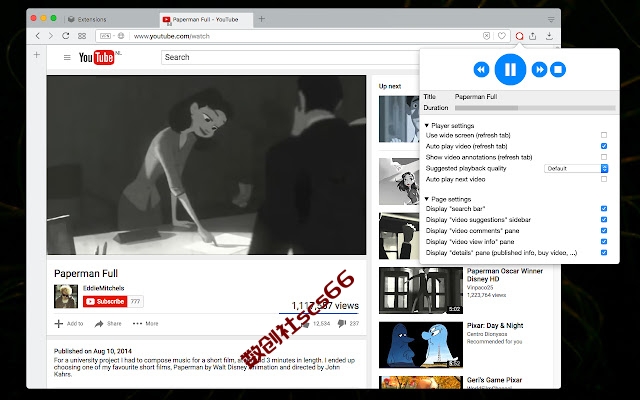Click the red extension icon in toolbar
Image resolution: width=640 pixels, height=400 pixels.
[x=519, y=36]
